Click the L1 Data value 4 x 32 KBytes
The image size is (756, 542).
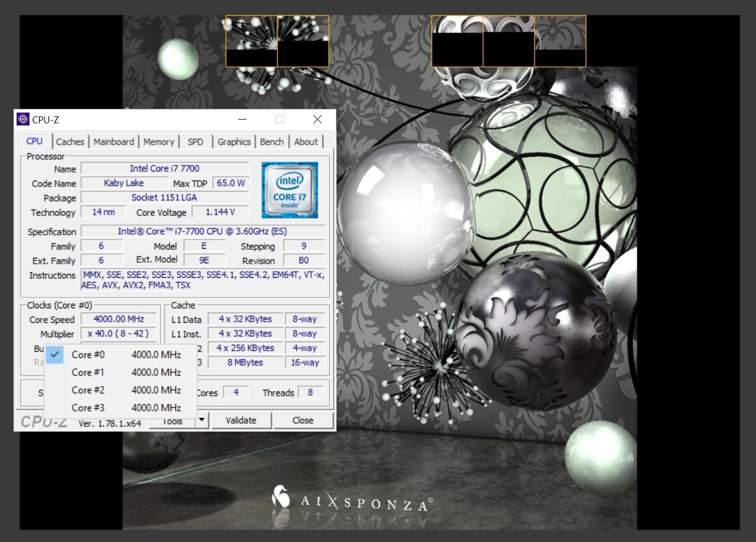(245, 319)
